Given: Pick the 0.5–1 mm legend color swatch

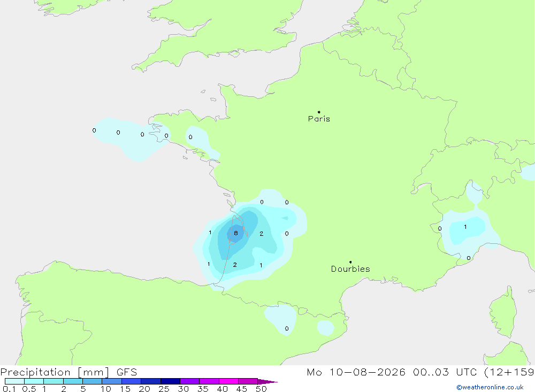Looking at the screenshot, I should coord(34,381).
